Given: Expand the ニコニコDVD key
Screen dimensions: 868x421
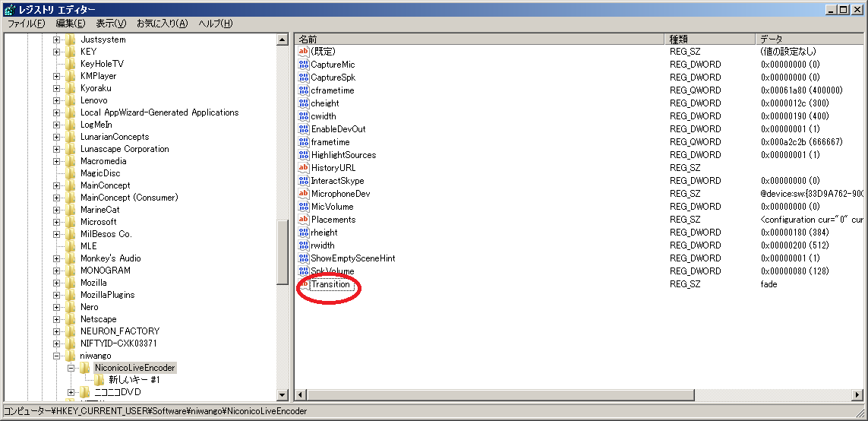Looking at the screenshot, I should click(71, 392).
